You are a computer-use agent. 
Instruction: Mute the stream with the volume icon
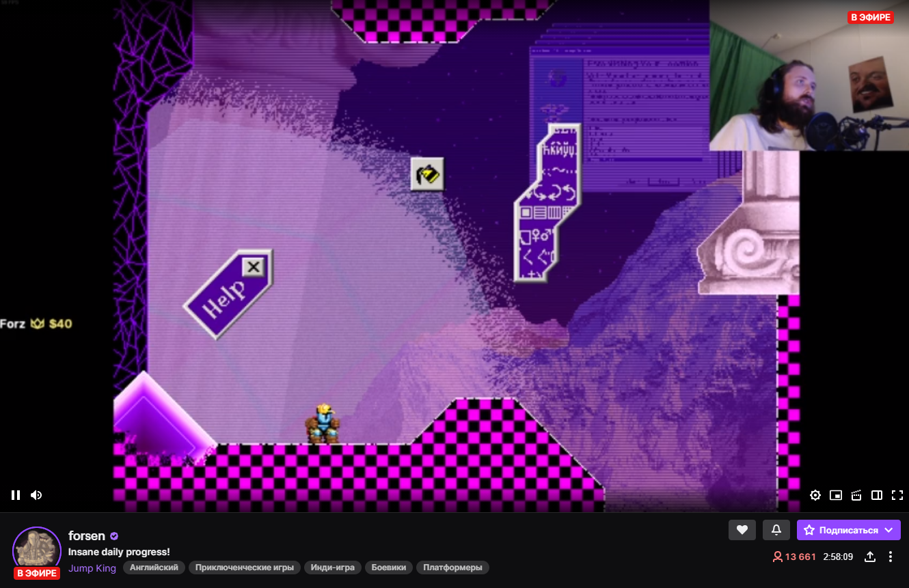point(36,494)
